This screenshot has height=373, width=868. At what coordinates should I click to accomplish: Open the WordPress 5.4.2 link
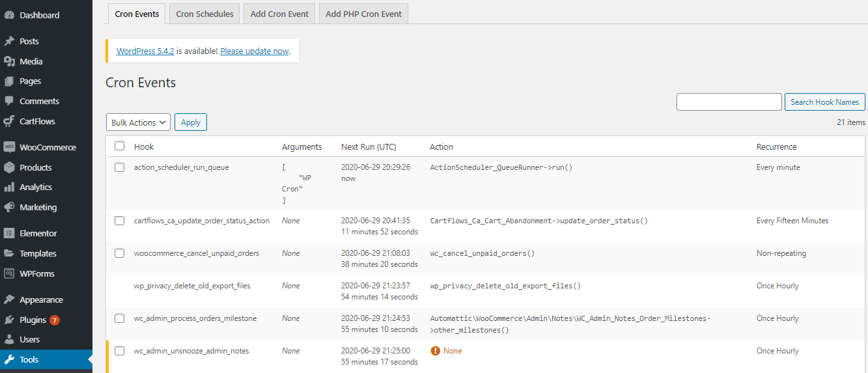click(x=145, y=51)
